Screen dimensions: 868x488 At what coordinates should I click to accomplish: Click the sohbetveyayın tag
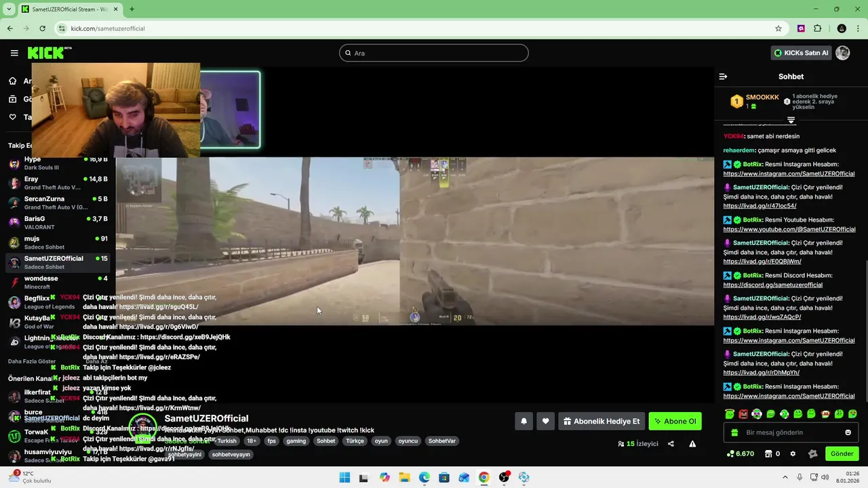[231, 455]
